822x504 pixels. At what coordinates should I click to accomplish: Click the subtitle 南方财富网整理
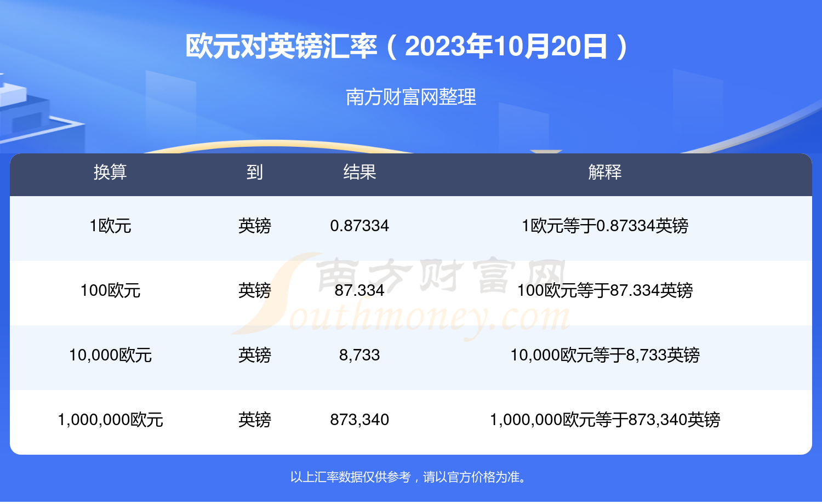pos(411,97)
